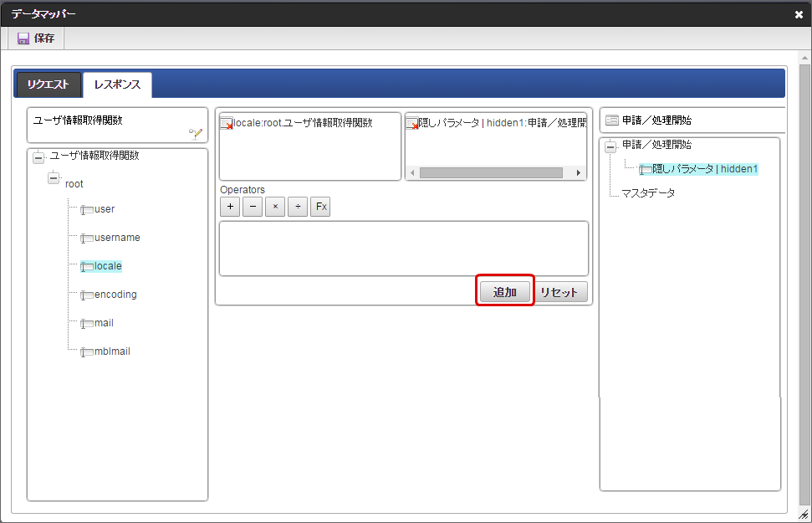The image size is (812, 523).
Task: Insert the minus operator
Action: click(x=253, y=207)
